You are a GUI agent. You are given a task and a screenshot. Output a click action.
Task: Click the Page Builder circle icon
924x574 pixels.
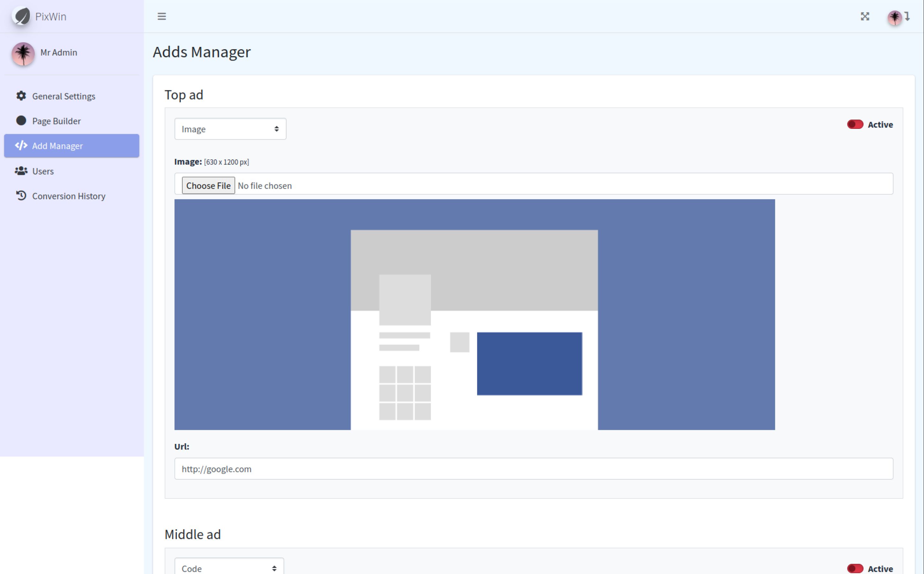(x=21, y=121)
